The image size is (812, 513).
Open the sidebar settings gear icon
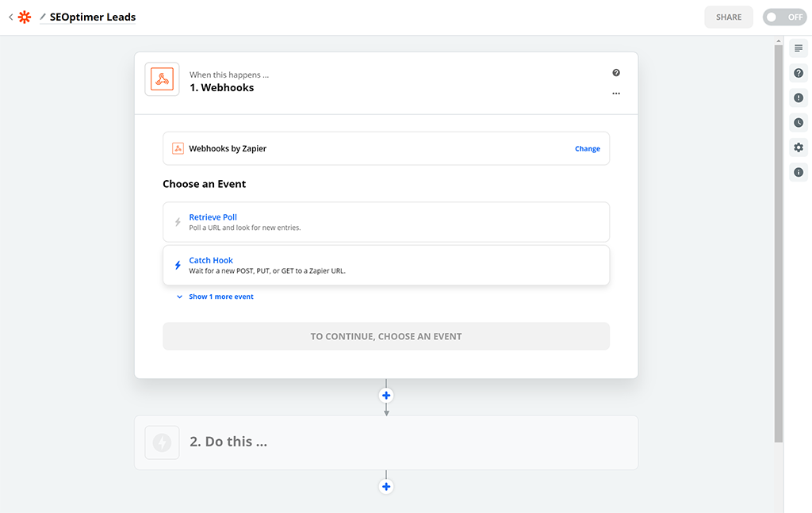tap(798, 147)
